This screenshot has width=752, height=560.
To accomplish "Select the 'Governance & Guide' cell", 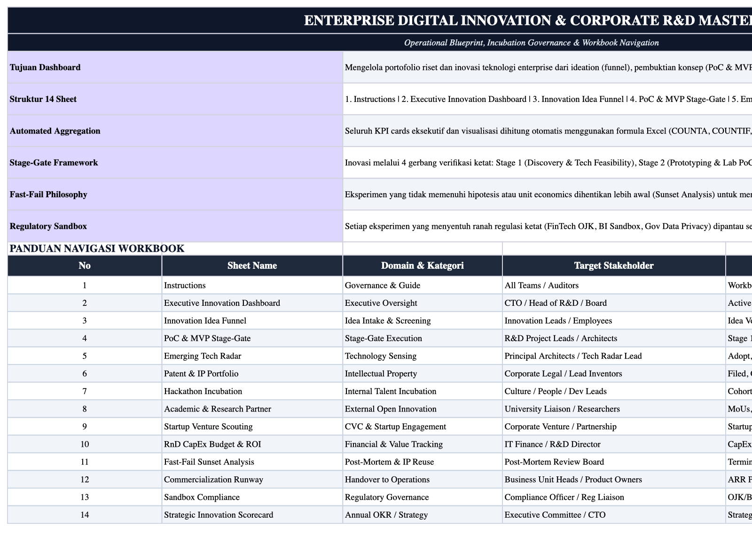I will (423, 285).
